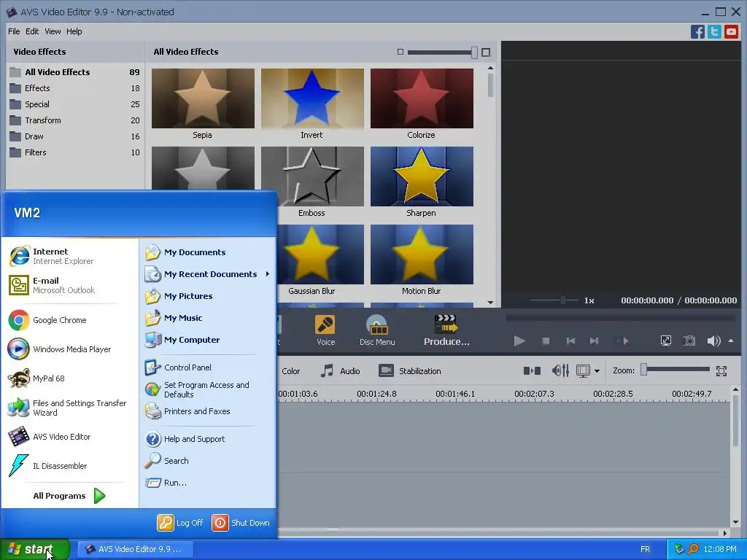The image size is (747, 560).
Task: Expand My Recent Documents submenu
Action: (208, 274)
